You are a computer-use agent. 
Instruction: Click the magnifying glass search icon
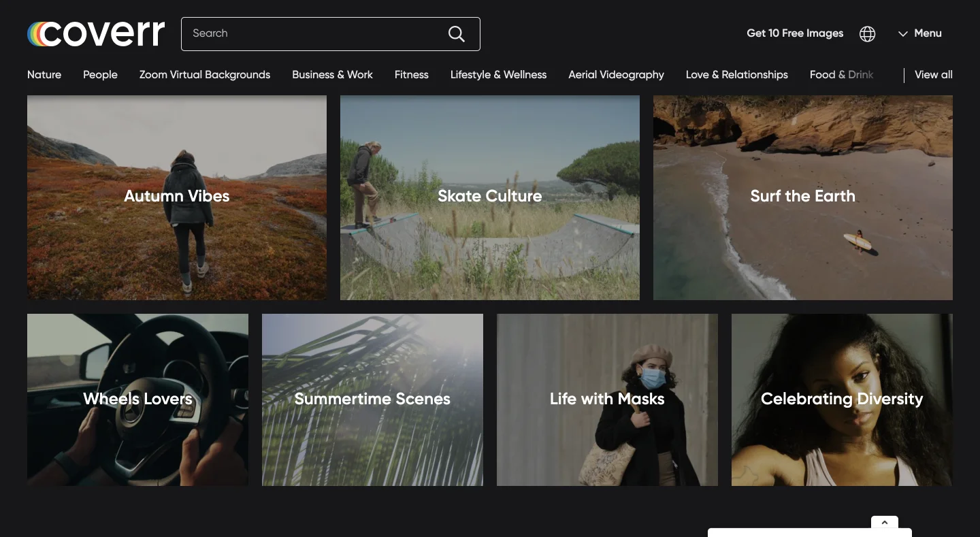click(x=456, y=34)
